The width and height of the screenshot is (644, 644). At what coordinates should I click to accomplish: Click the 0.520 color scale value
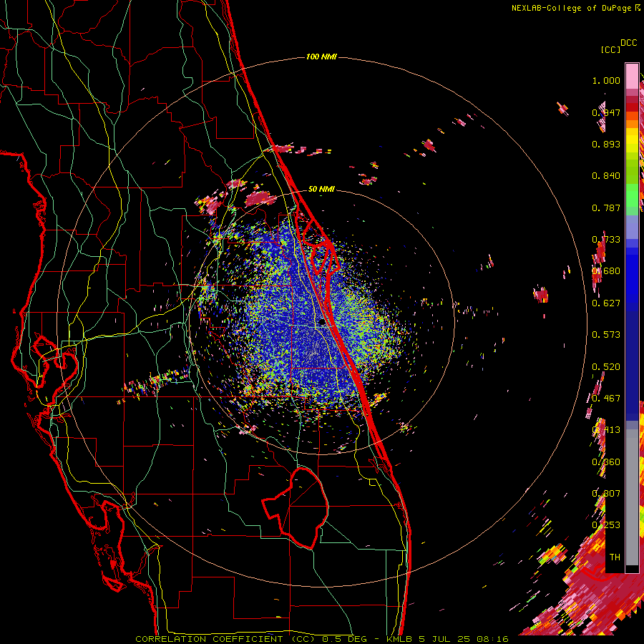pos(606,367)
